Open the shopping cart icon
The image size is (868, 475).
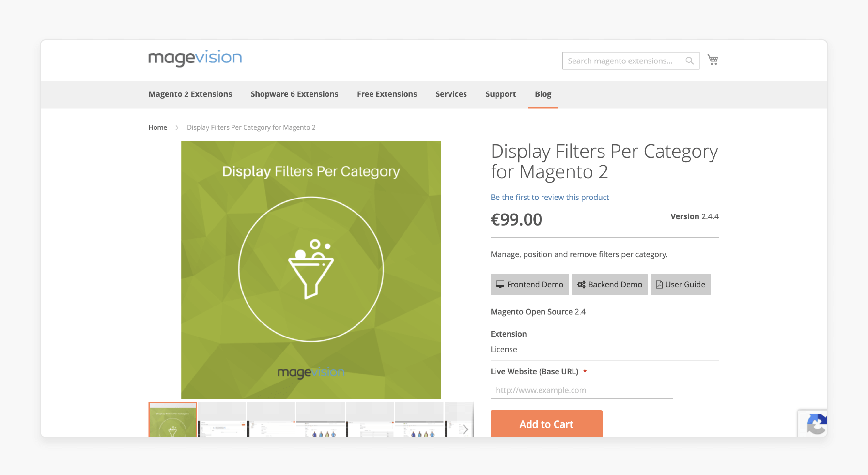713,60
